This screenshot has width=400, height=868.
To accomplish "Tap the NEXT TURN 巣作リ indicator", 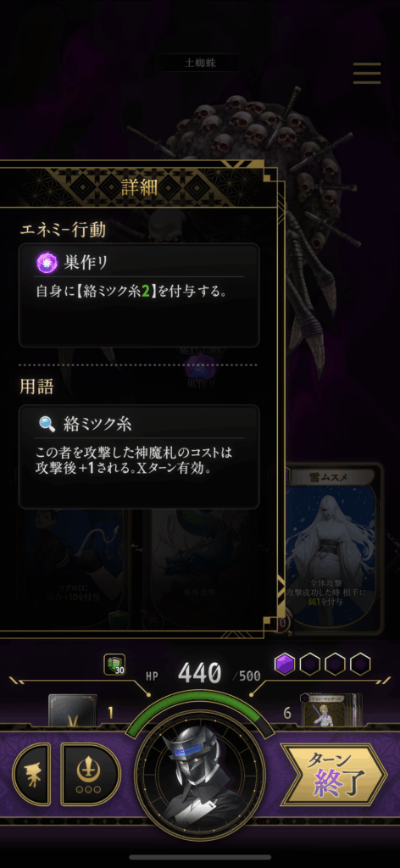I will pyautogui.click(x=202, y=368).
